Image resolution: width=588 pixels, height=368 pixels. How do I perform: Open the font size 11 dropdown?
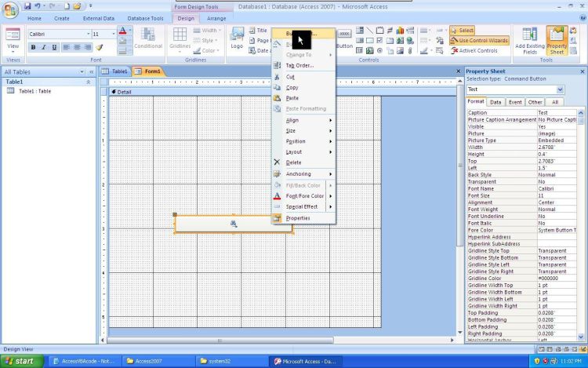(x=113, y=35)
